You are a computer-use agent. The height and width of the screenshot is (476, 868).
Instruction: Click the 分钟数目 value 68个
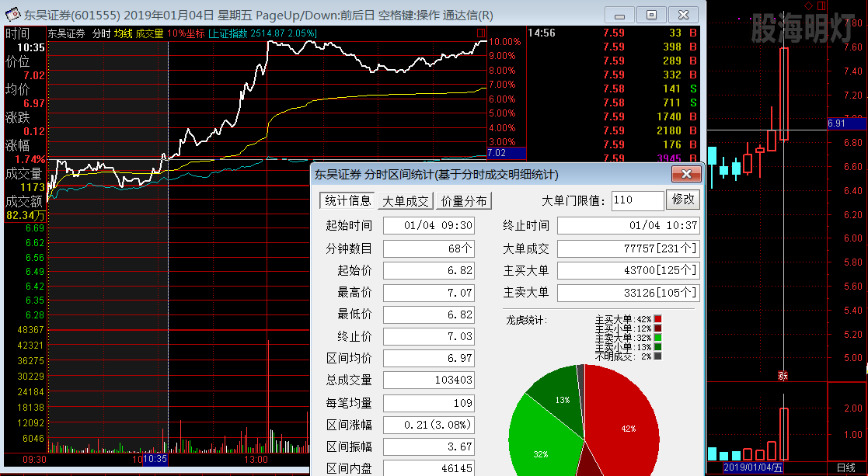428,248
